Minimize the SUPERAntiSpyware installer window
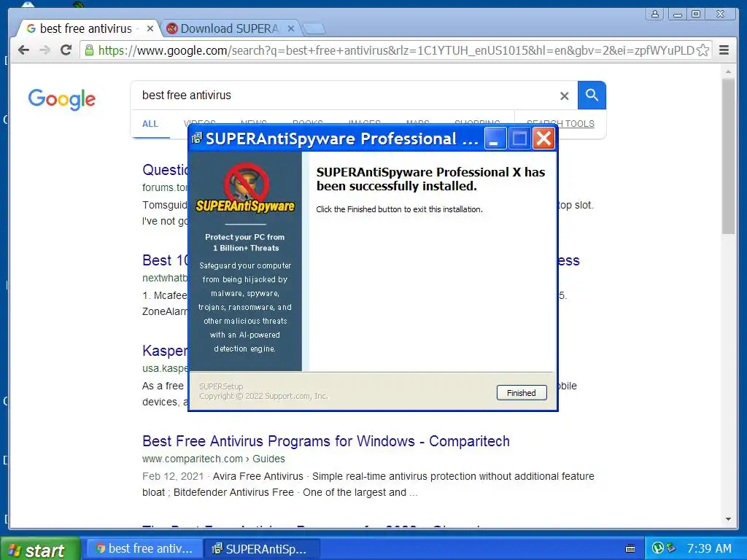747x560 pixels. pyautogui.click(x=495, y=139)
